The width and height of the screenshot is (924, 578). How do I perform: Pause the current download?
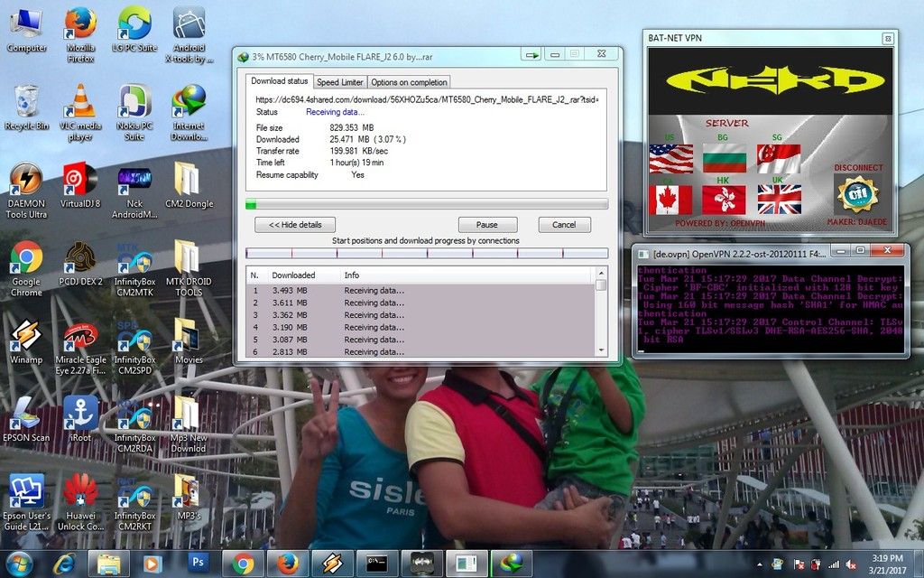(x=487, y=225)
